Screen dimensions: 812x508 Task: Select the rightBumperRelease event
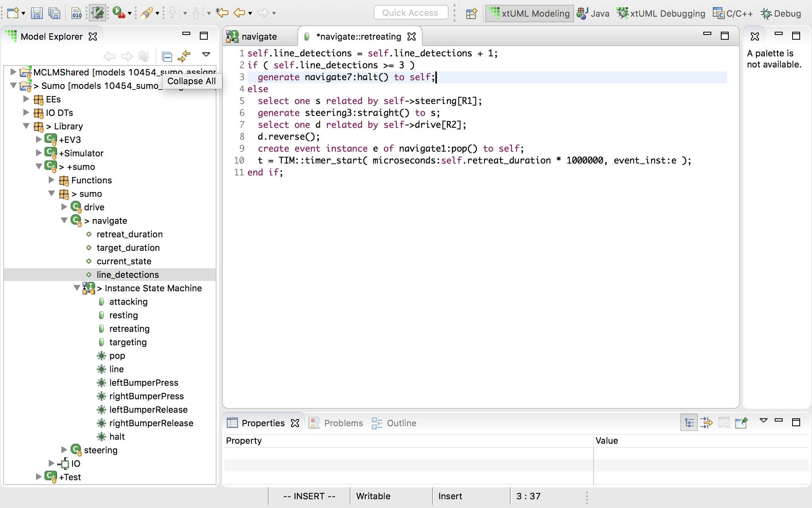(151, 423)
